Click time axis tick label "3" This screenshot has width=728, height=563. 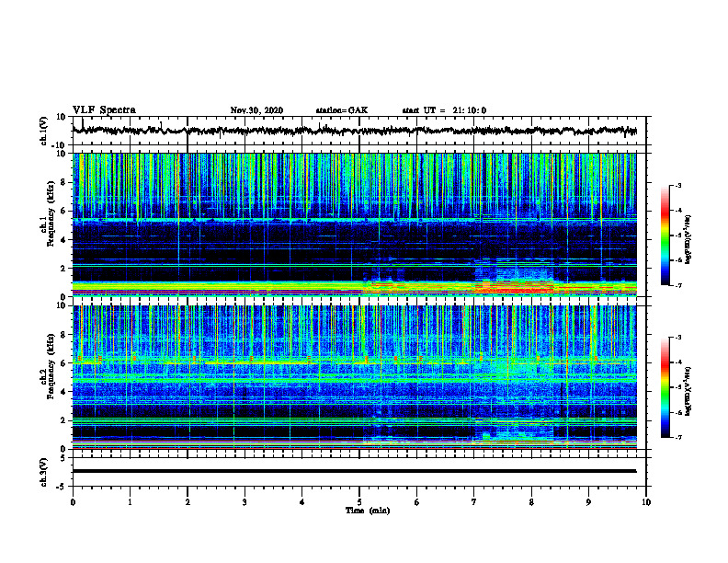[x=245, y=502]
